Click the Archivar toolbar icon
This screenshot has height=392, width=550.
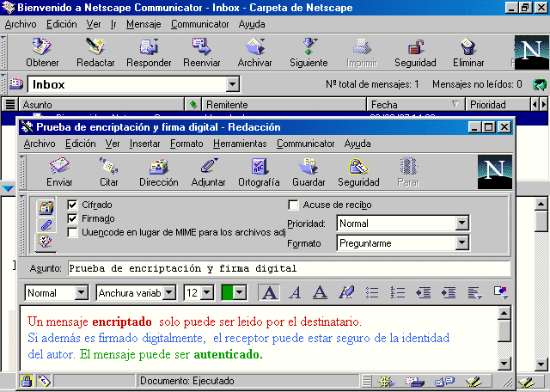click(x=254, y=52)
